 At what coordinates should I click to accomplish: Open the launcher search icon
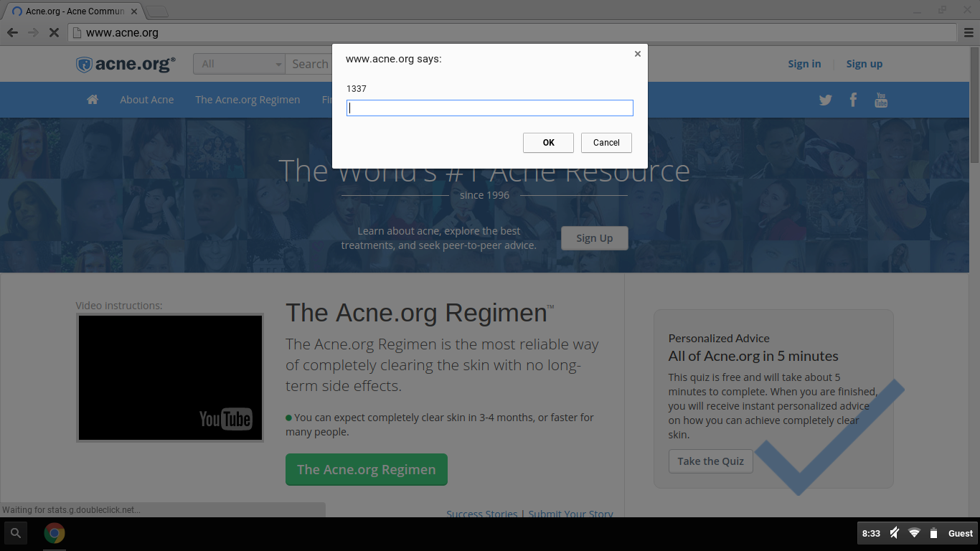(16, 533)
